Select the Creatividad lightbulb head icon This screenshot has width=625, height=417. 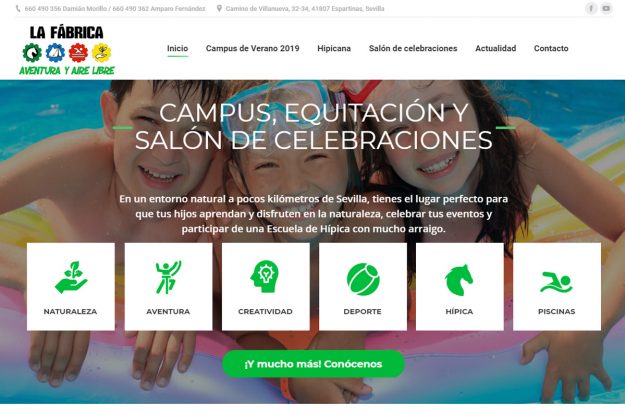(x=265, y=277)
